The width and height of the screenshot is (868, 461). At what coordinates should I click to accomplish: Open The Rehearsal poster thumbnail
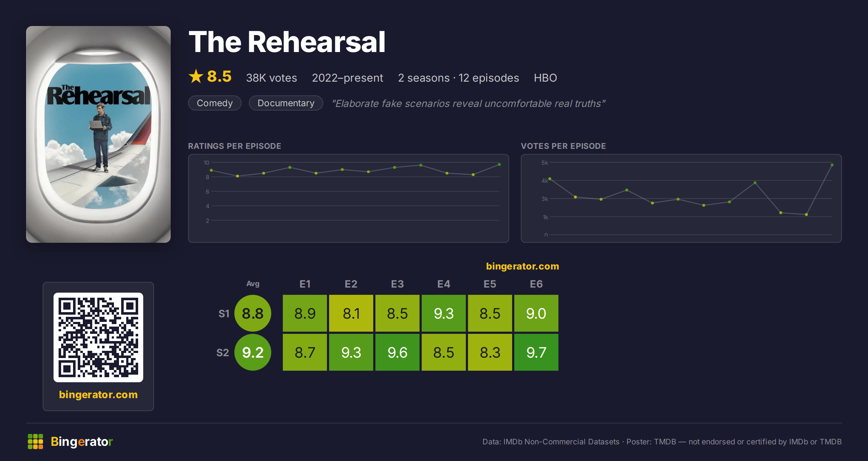pos(98,134)
